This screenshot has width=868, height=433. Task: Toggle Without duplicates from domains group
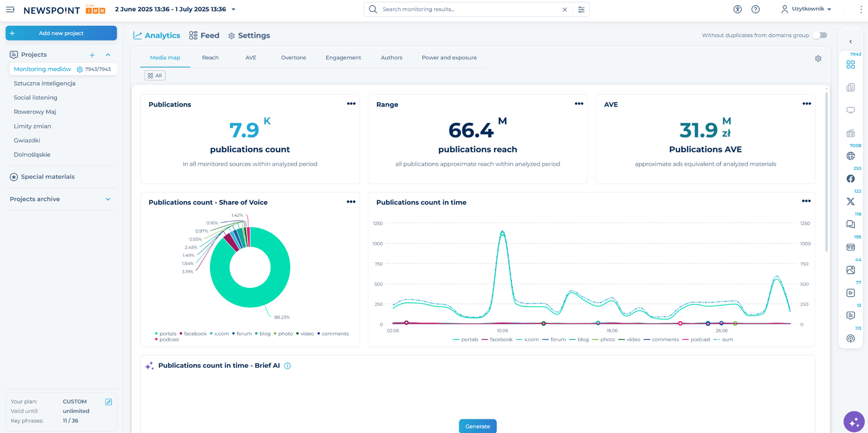point(820,35)
